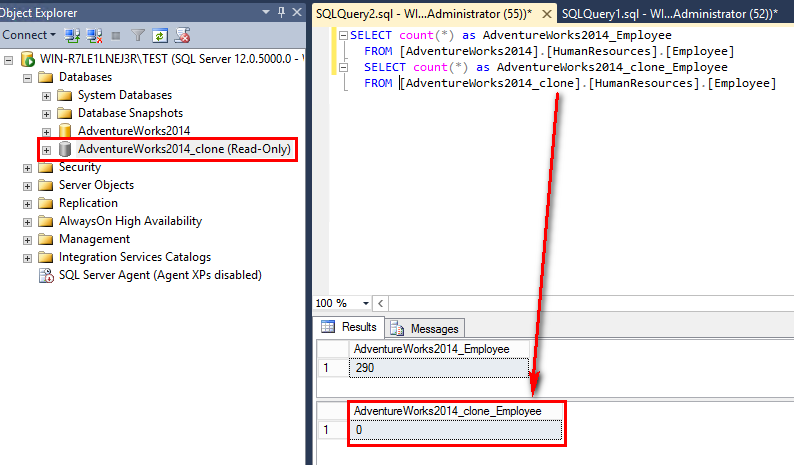Click the Activity Monitor icon in Object Explorer toolbar
The width and height of the screenshot is (794, 465).
[182, 35]
